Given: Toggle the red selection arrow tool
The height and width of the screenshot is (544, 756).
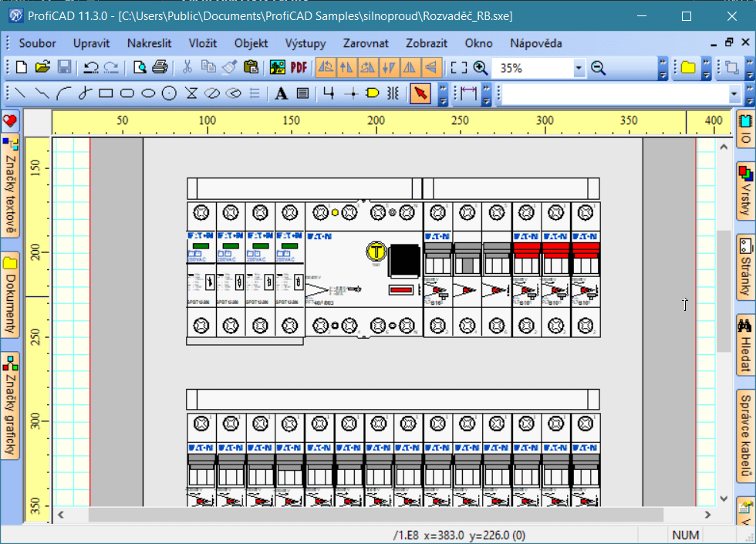Looking at the screenshot, I should pos(420,93).
